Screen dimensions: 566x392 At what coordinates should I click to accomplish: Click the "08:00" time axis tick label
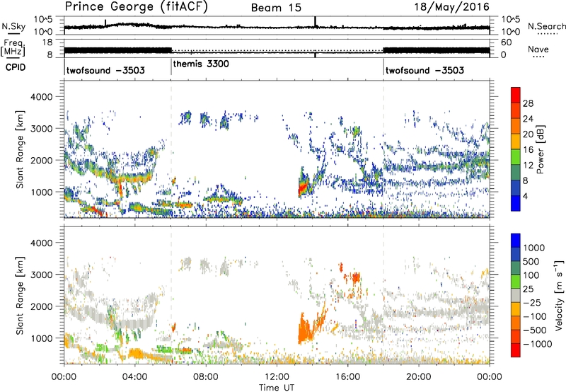pyautogui.click(x=205, y=377)
